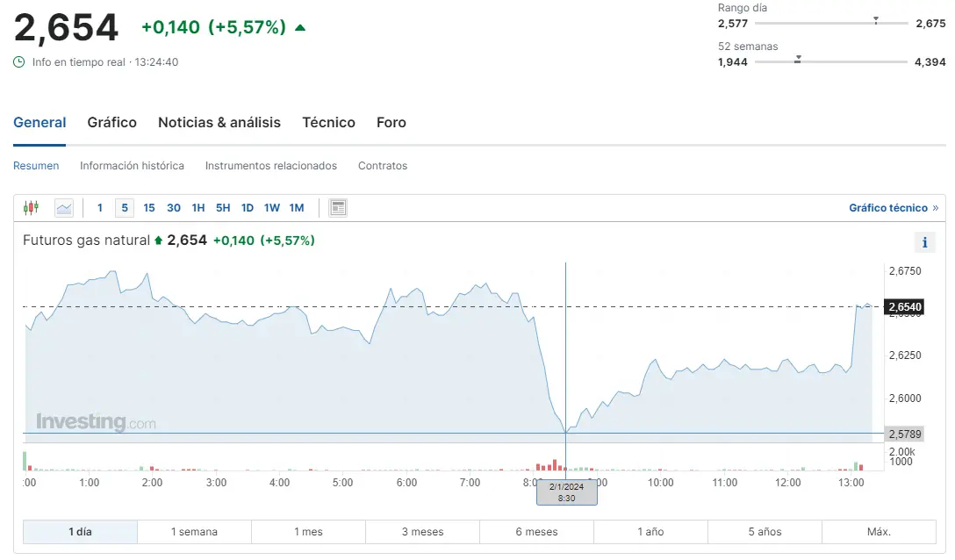Choose the 1 semana time range
Viewport: 955px width, 560px height.
194,532
